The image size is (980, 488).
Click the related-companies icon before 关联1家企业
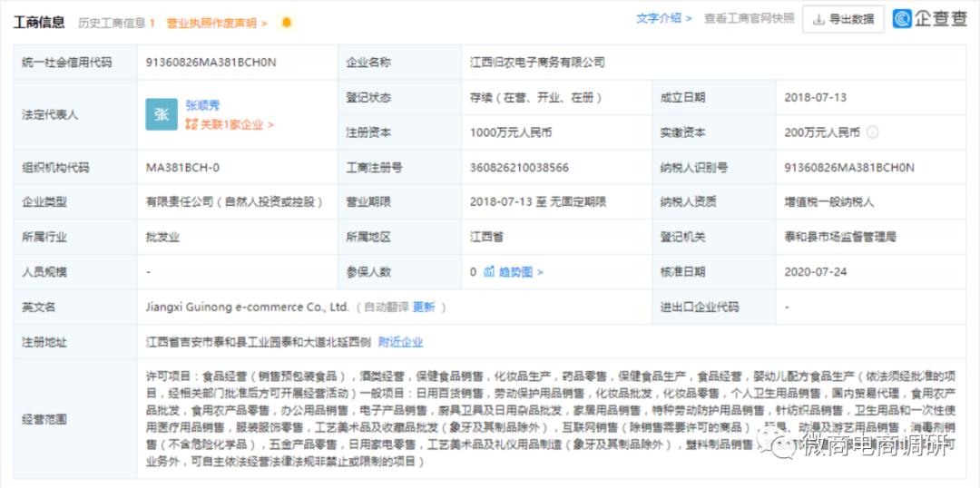(191, 124)
